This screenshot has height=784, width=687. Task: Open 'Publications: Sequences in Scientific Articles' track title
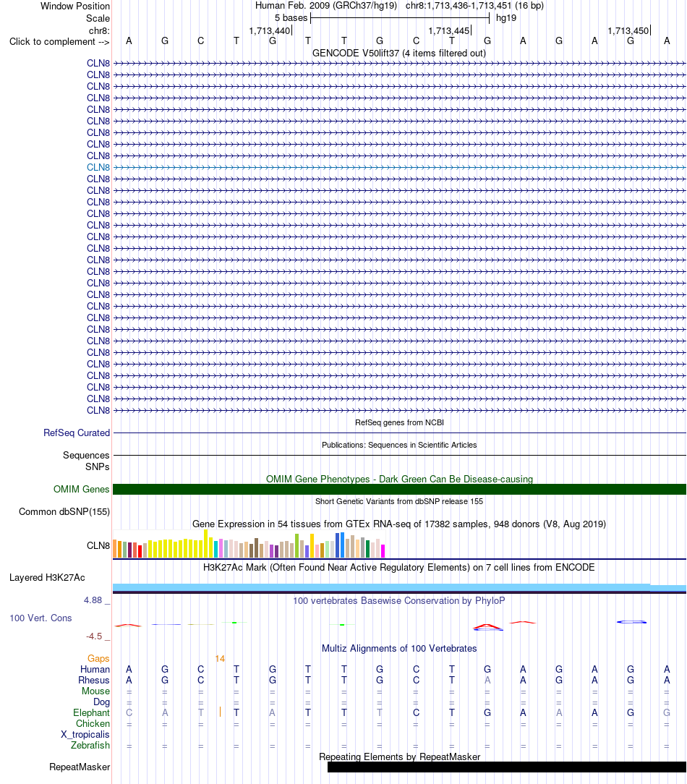[399, 445]
